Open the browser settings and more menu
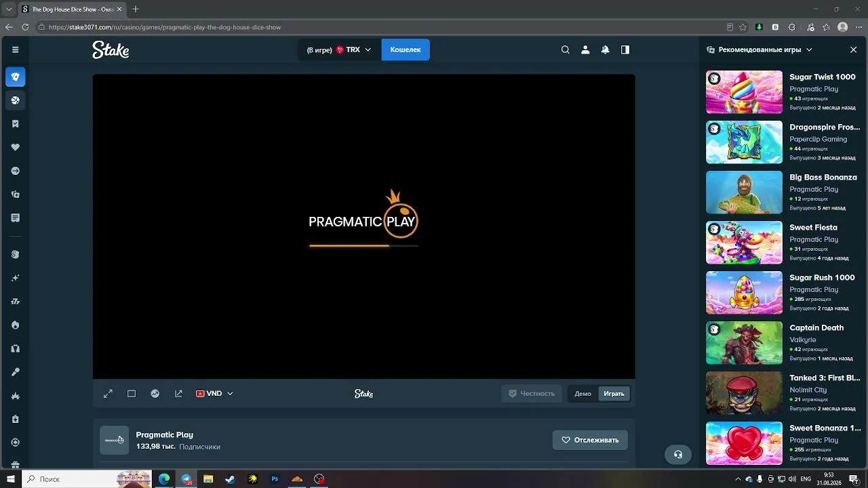The height and width of the screenshot is (488, 868). pyautogui.click(x=859, y=27)
